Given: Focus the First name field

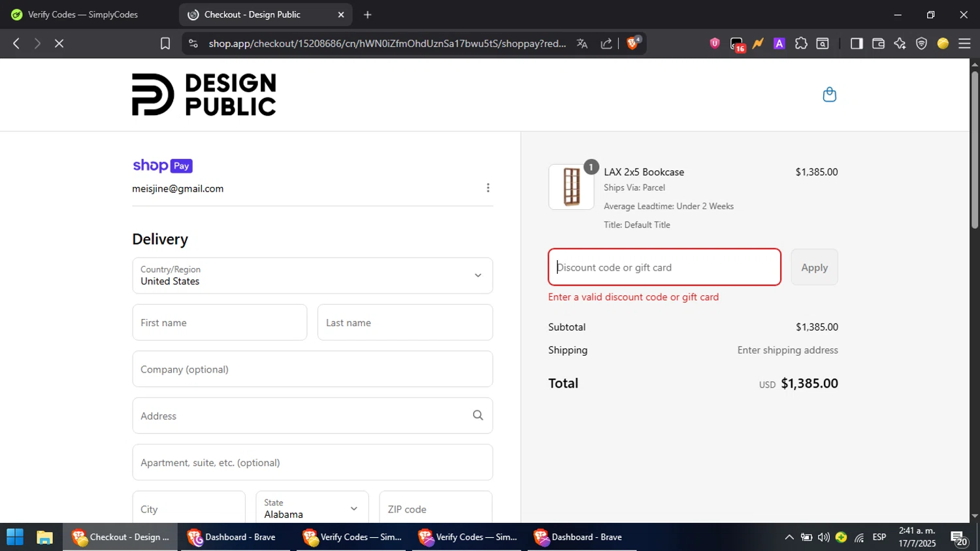Looking at the screenshot, I should point(220,322).
